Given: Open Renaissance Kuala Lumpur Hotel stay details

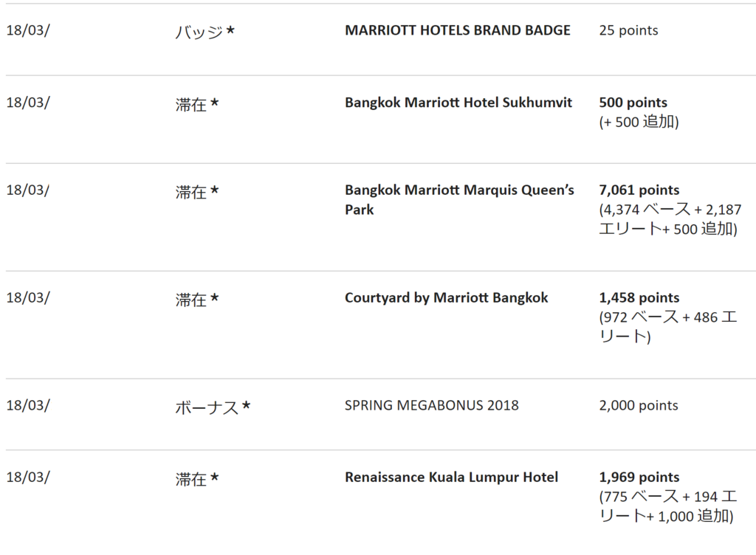Looking at the screenshot, I should (451, 478).
